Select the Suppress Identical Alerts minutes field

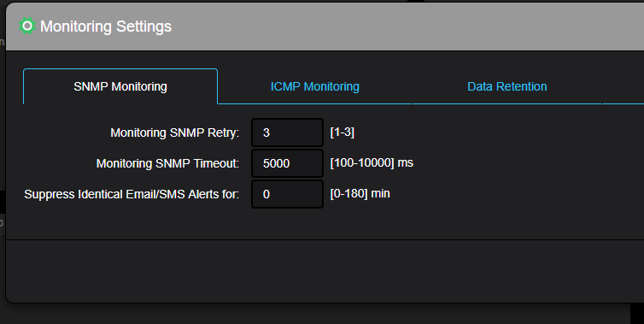click(287, 194)
